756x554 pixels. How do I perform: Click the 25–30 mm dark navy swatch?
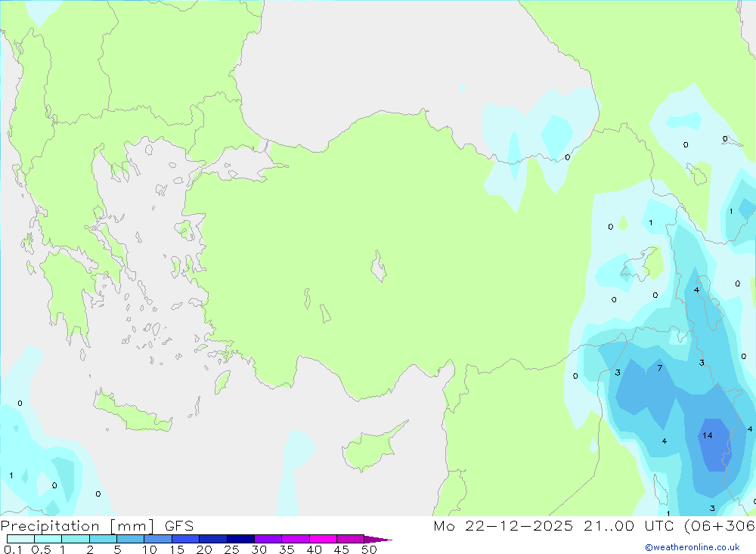coord(240,539)
